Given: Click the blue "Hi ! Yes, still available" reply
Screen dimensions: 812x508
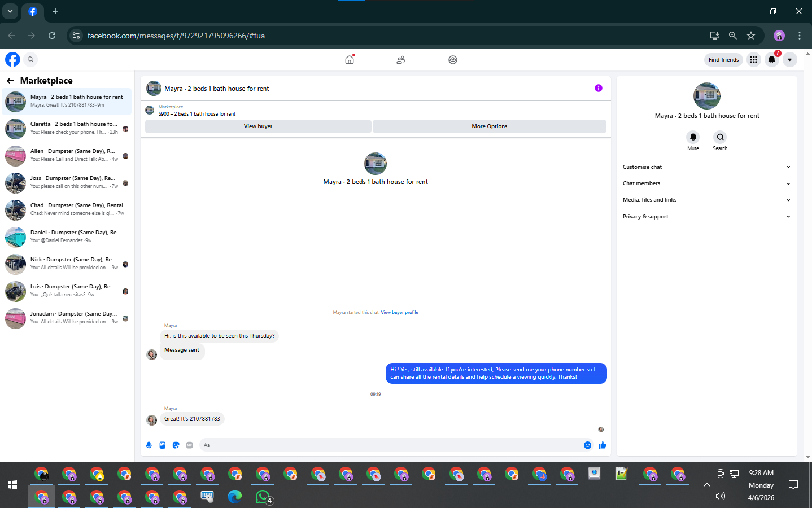Looking at the screenshot, I should coord(496,373).
